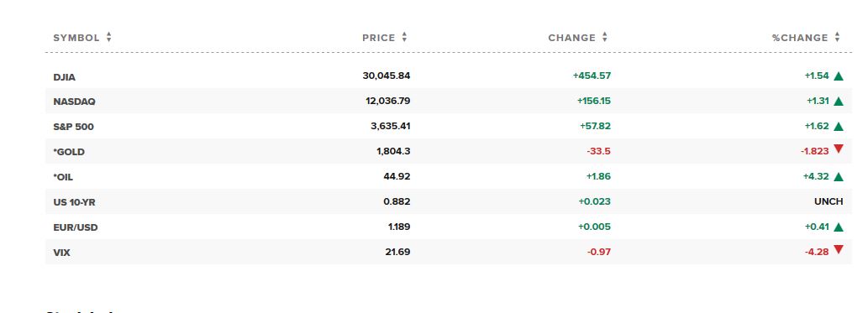Image resolution: width=868 pixels, height=313 pixels.
Task: Click the %CHANGE column header label
Action: (800, 38)
